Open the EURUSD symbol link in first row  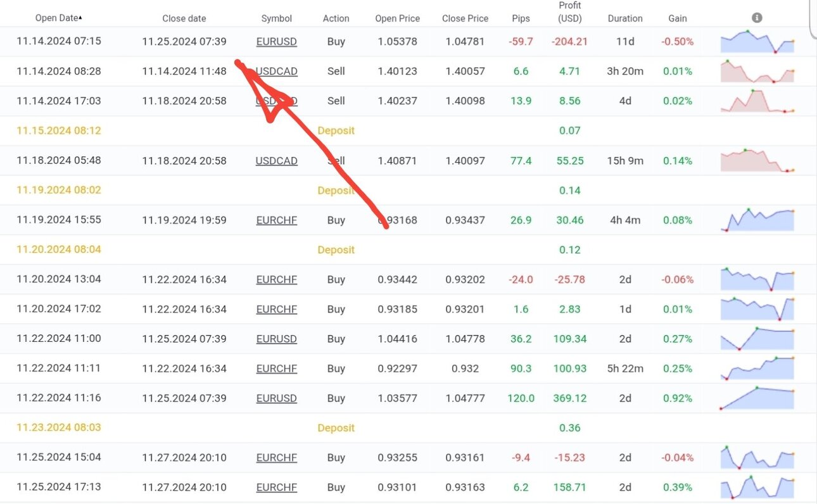tap(277, 42)
